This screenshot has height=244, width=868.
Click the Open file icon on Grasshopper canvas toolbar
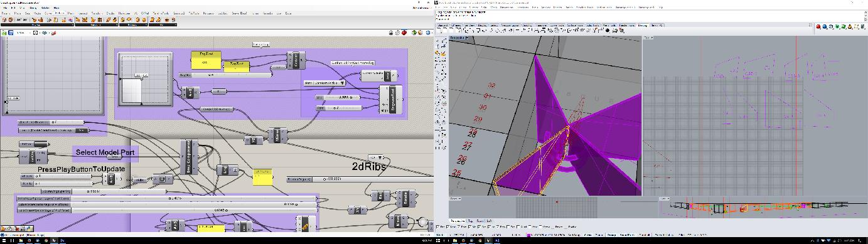coord(4,33)
